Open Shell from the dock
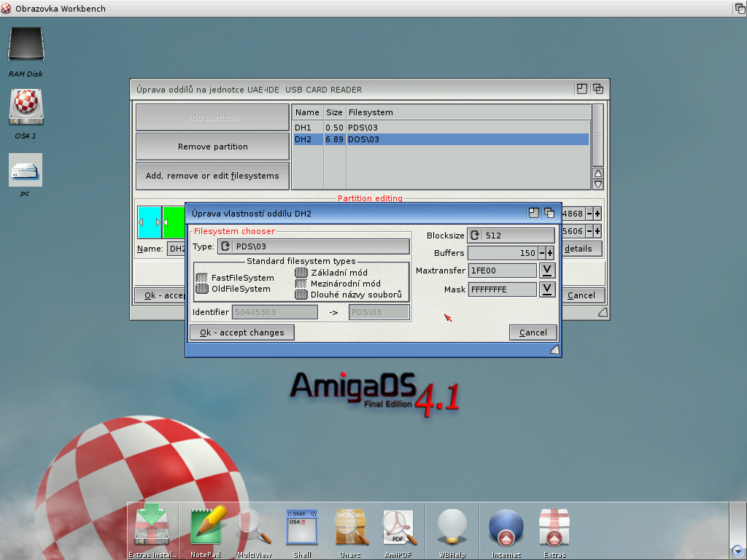 tap(302, 526)
